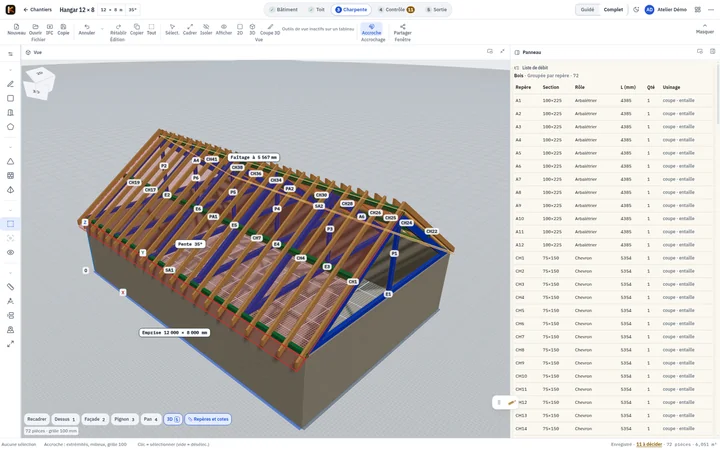
Task: Share with the Partager icon
Action: (x=402, y=29)
